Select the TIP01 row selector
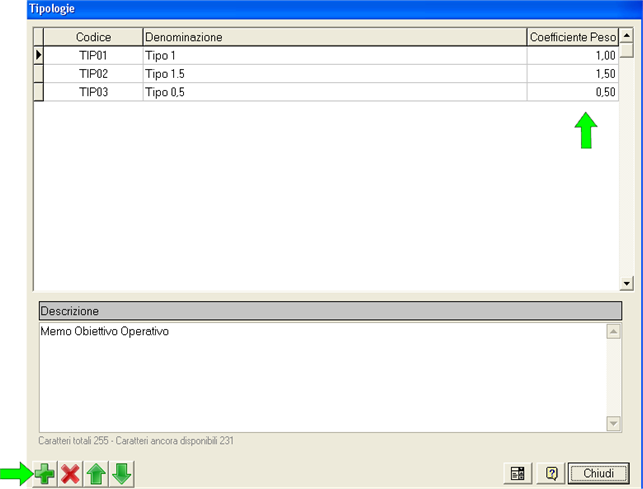Viewport: 643px width, 489px height. (39, 55)
